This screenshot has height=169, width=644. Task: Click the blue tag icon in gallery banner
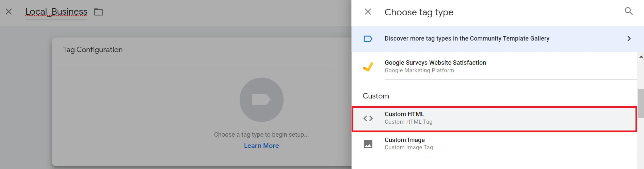(x=368, y=39)
